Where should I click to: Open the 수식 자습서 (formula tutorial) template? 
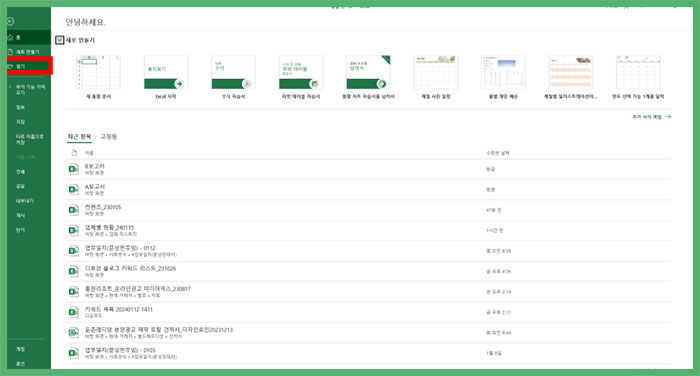[233, 77]
